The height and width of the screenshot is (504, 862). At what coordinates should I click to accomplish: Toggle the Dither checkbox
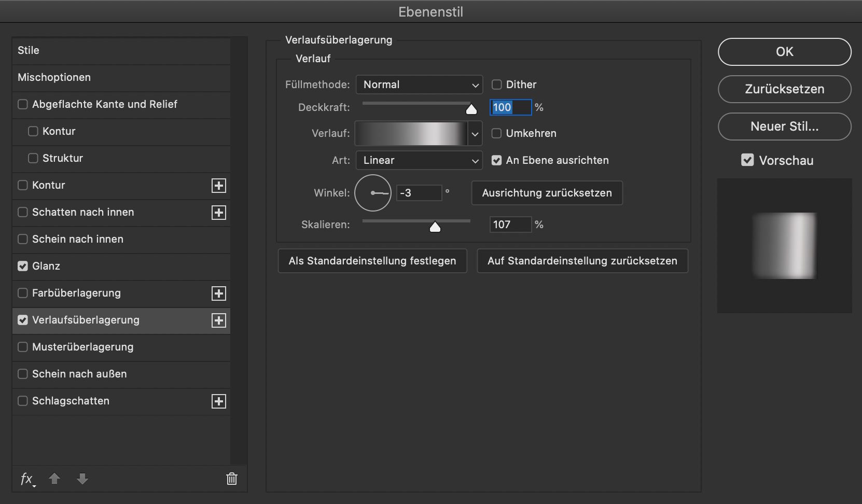(x=497, y=85)
